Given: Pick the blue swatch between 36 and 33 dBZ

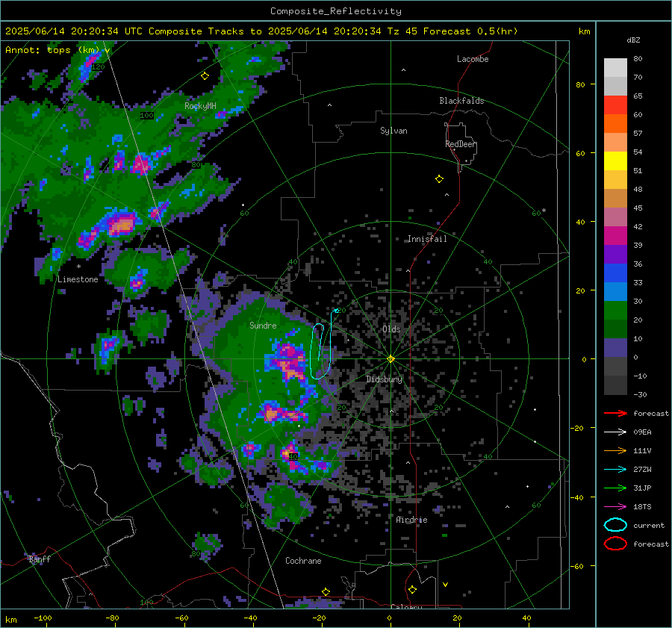Looking at the screenshot, I should click(x=615, y=273).
